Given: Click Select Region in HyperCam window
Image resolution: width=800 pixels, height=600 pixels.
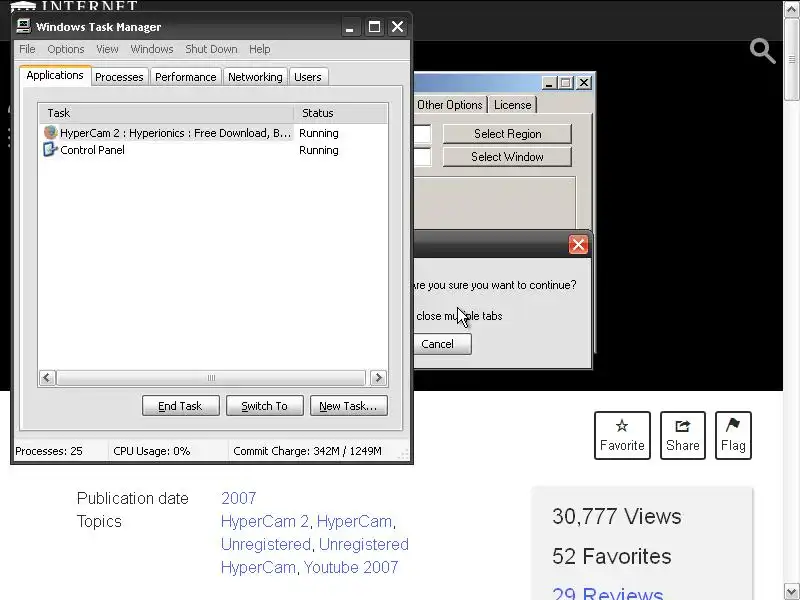Looking at the screenshot, I should tap(507, 134).
